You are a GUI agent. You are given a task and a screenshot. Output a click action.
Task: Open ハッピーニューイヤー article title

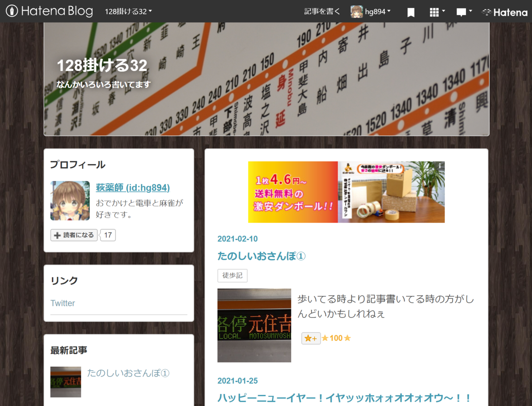(x=344, y=398)
